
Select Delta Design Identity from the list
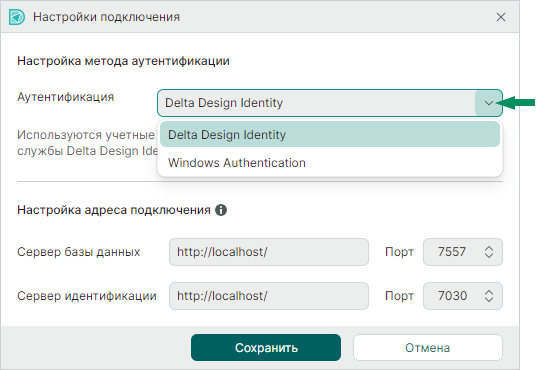(x=330, y=135)
